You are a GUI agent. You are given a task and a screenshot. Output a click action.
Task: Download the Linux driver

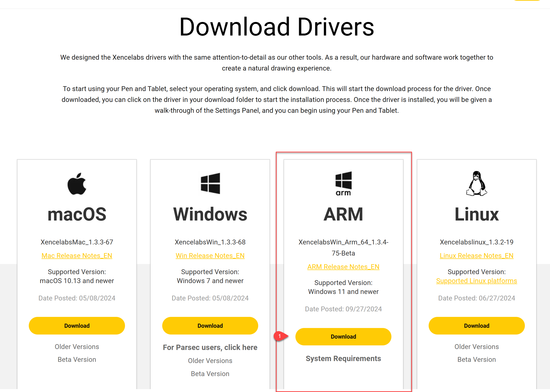click(477, 326)
